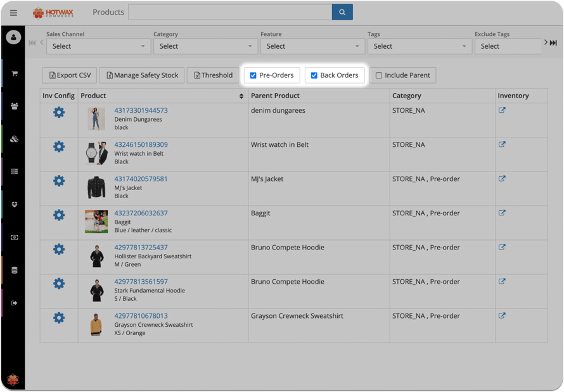The width and height of the screenshot is (564, 392).
Task: Open inventory link icon for Hollister Backyard Sweatshirt
Action: point(502,247)
